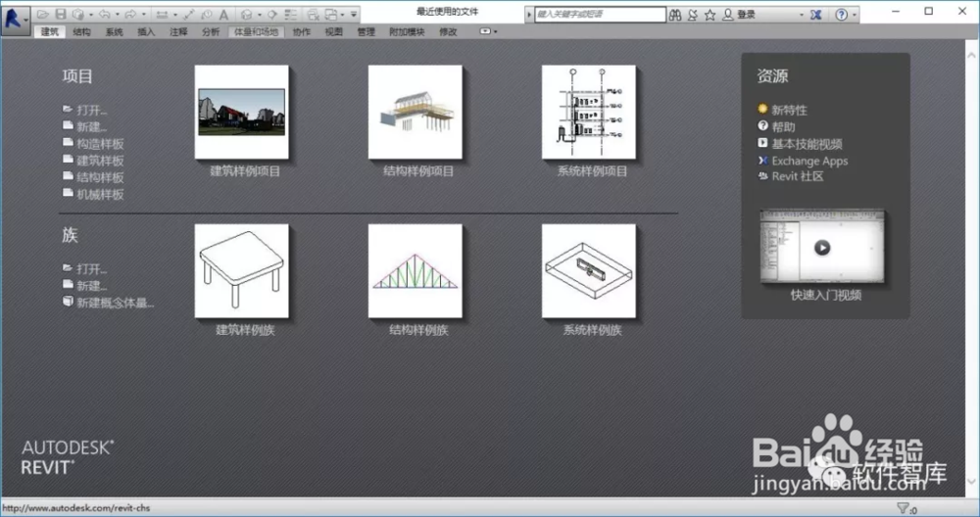Screen dimensions: 980x517
Task: Expand the sign-in dropdown arrow
Action: coord(802,15)
